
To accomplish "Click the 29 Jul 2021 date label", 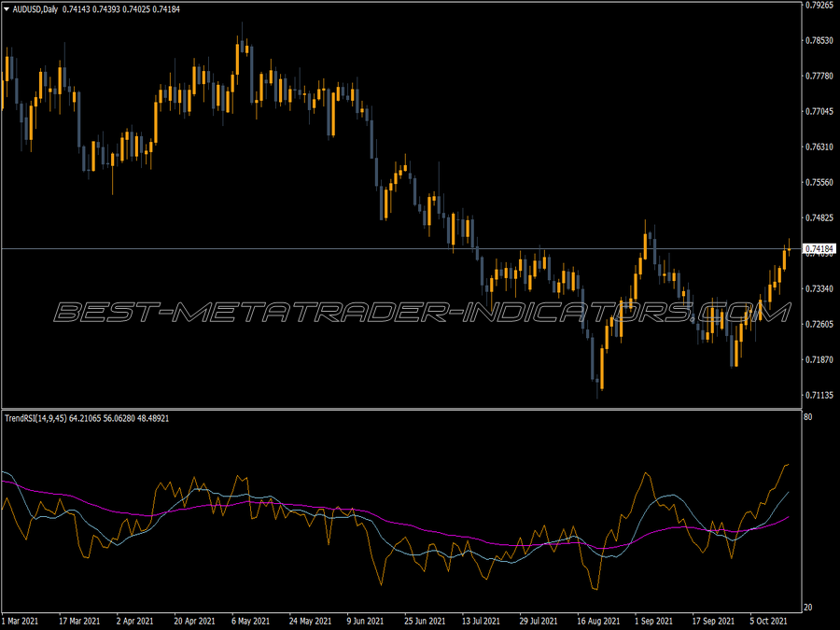I will (539, 622).
